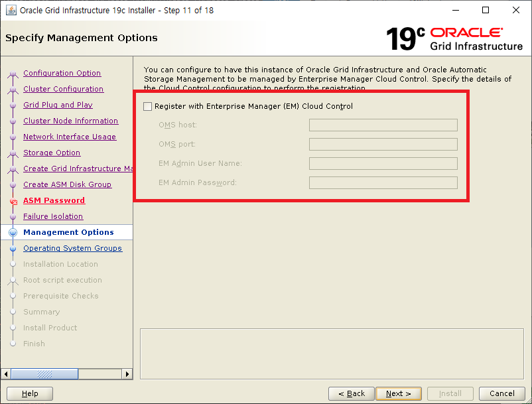This screenshot has width=532, height=404.
Task: Click the ASM Password error step icon
Action: (13, 202)
